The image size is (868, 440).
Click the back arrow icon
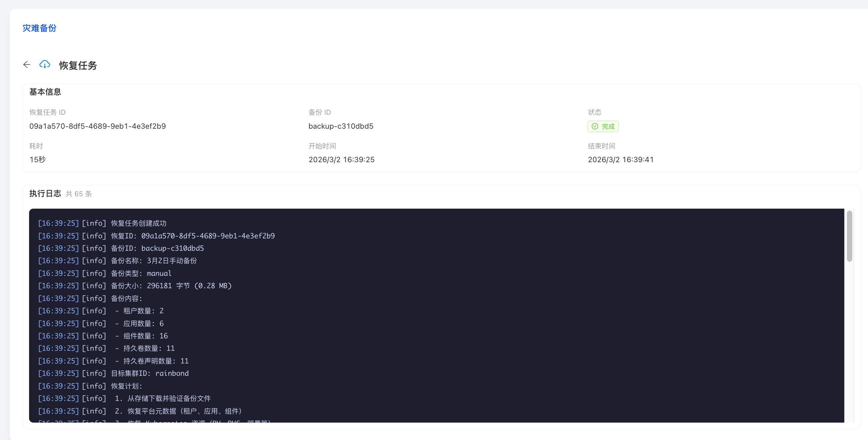click(x=27, y=65)
